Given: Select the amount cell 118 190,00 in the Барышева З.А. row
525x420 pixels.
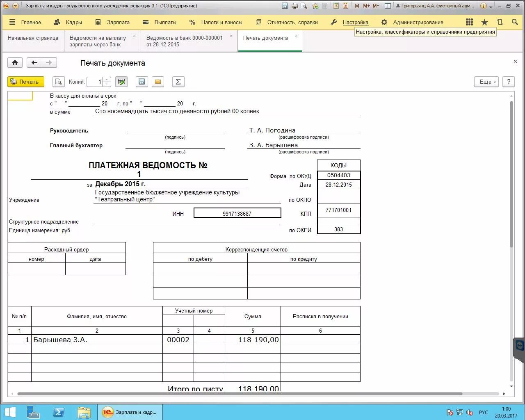Looking at the screenshot, I should click(253, 340).
